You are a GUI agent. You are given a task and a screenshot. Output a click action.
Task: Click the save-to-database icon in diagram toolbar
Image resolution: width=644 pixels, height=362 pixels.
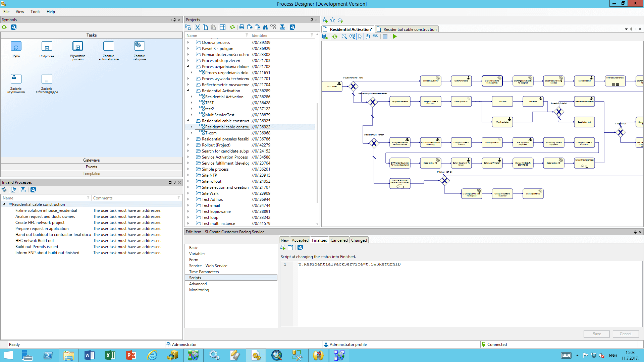click(x=325, y=37)
